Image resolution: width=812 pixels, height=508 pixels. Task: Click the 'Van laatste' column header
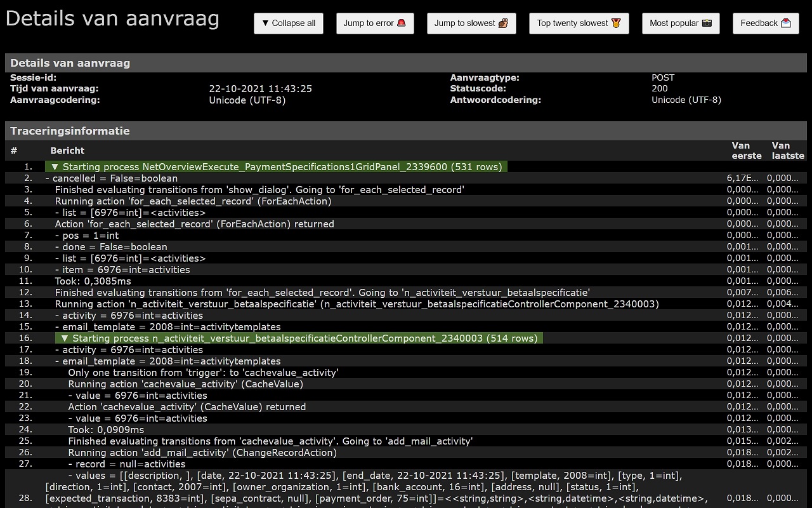788,150
